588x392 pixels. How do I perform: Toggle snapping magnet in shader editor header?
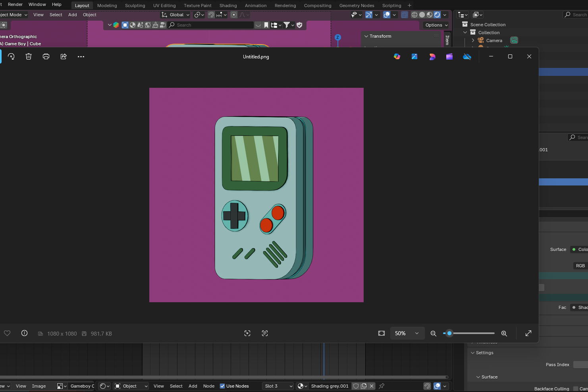[x=427, y=386]
